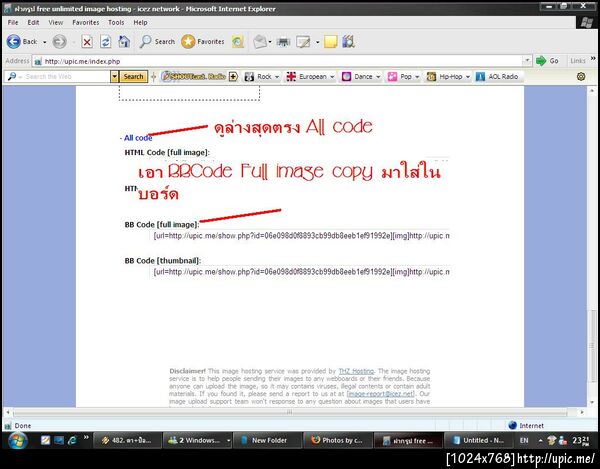This screenshot has height=469, width=600.
Task: Click the yellow Search button in toolbar
Action: click(x=133, y=77)
